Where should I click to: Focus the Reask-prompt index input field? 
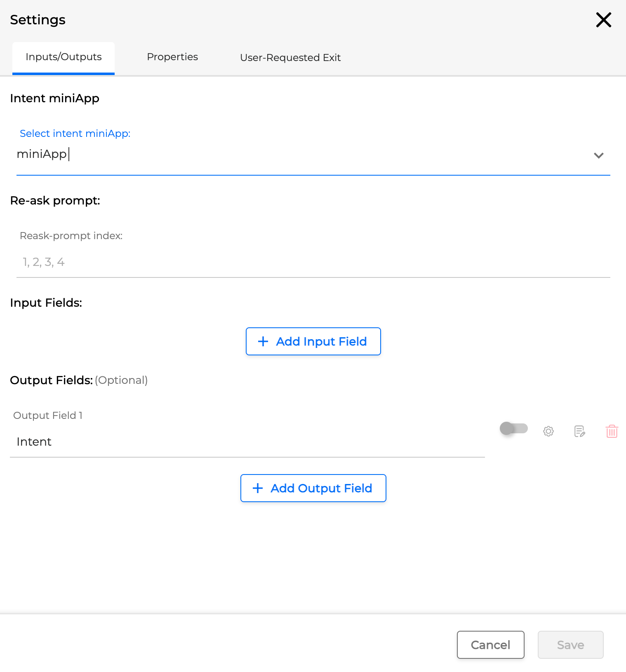click(313, 262)
